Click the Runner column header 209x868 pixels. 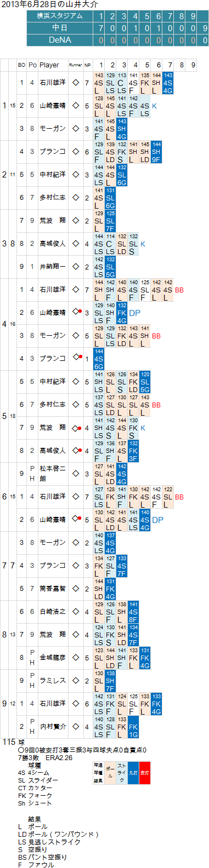(76, 65)
